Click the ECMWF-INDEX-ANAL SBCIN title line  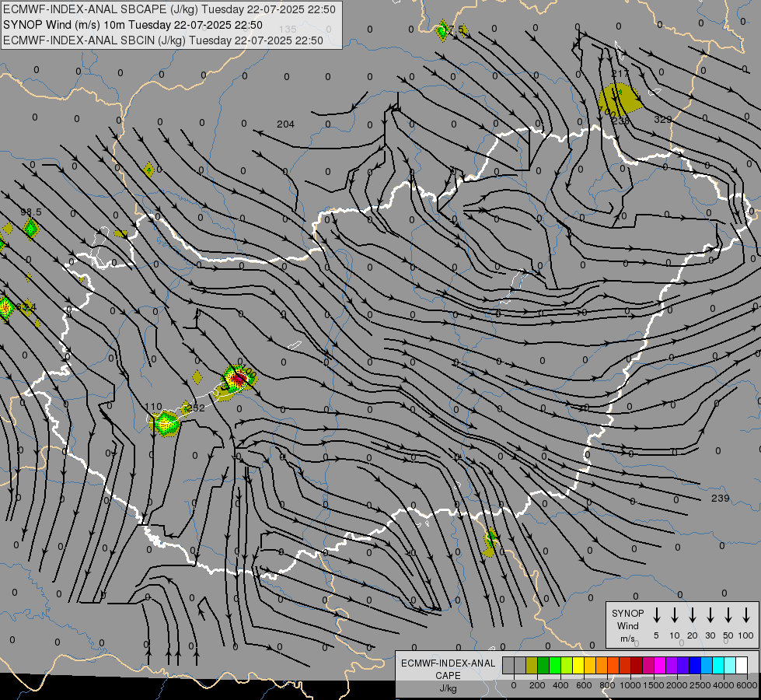163,40
